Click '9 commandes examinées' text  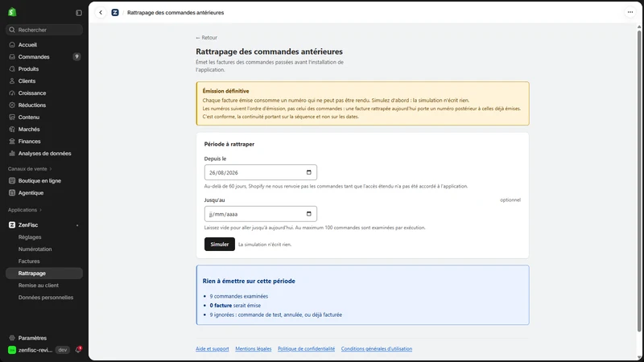pyautogui.click(x=239, y=296)
